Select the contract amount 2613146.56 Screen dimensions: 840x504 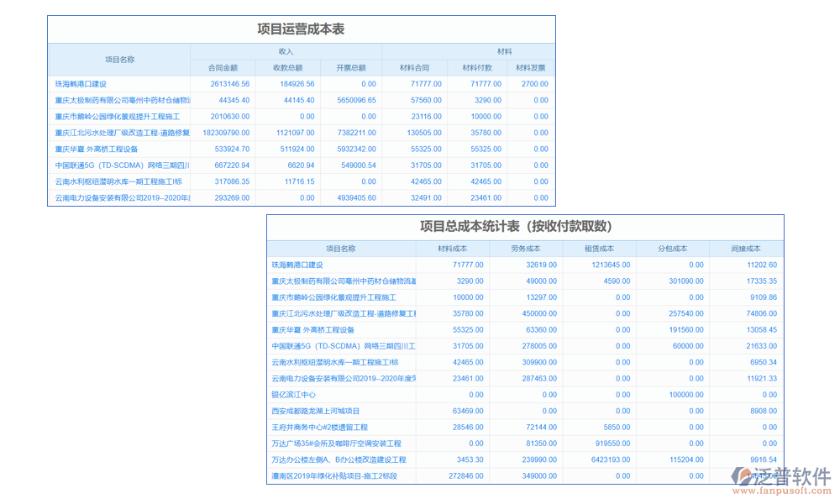[x=230, y=84]
